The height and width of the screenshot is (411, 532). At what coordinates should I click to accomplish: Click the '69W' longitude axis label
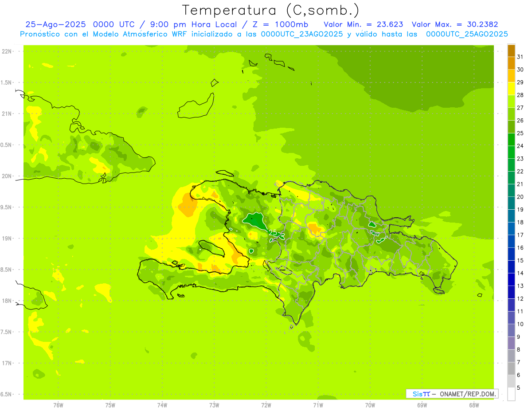(422, 405)
